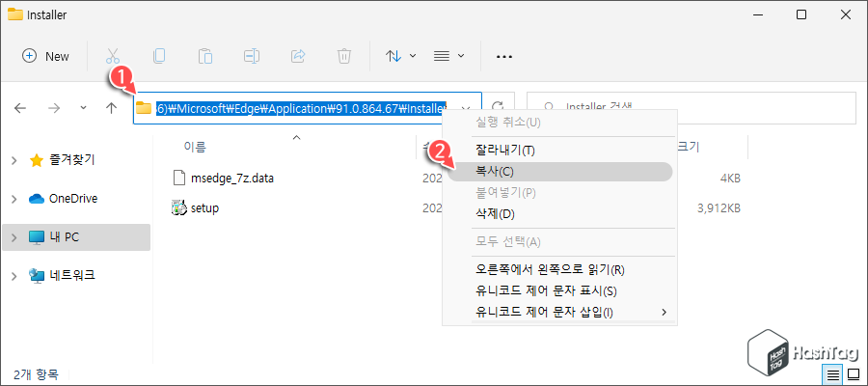
Task: Click the Share toolbar icon
Action: point(298,56)
